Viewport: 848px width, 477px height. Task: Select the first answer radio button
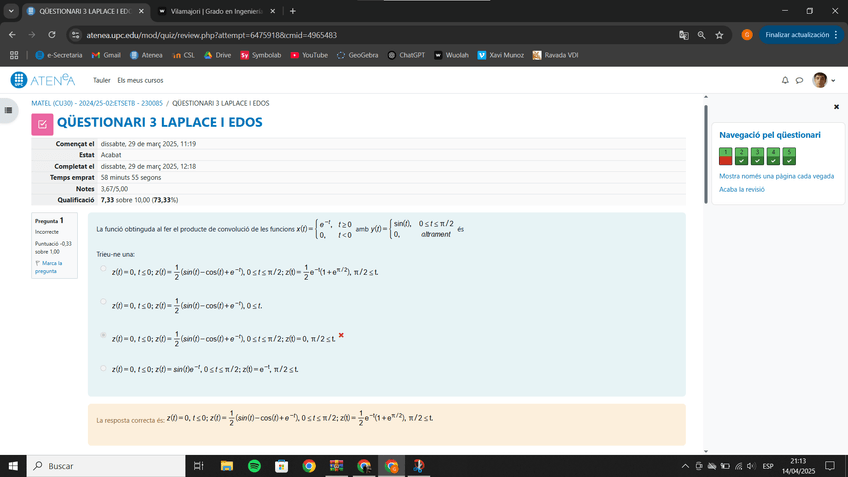[x=102, y=269]
